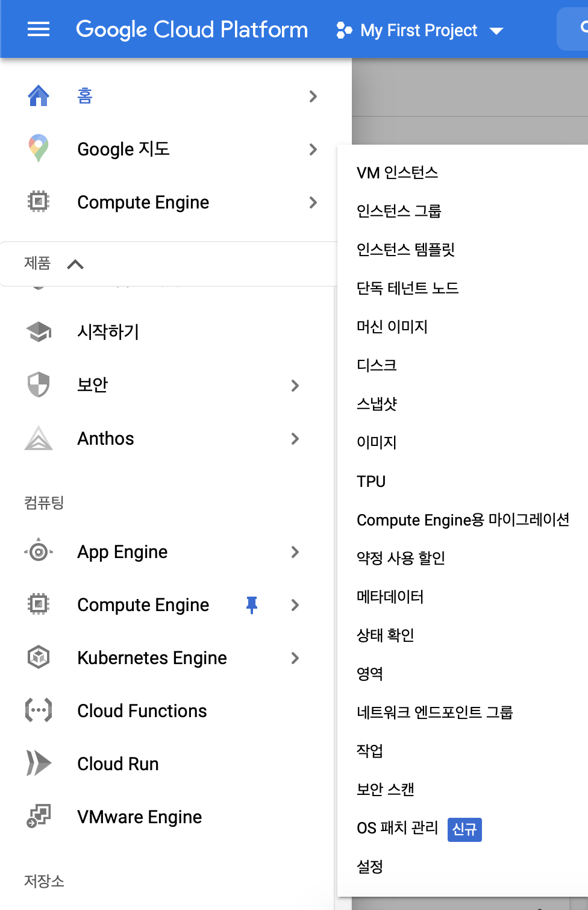The image size is (588, 910).
Task: Open Cloud Functions in navigation
Action: coord(142,711)
